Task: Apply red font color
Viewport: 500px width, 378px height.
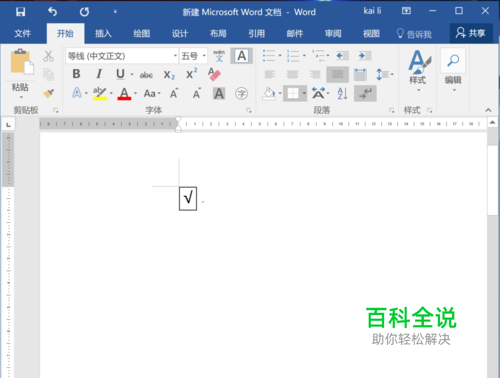Action: click(x=124, y=93)
